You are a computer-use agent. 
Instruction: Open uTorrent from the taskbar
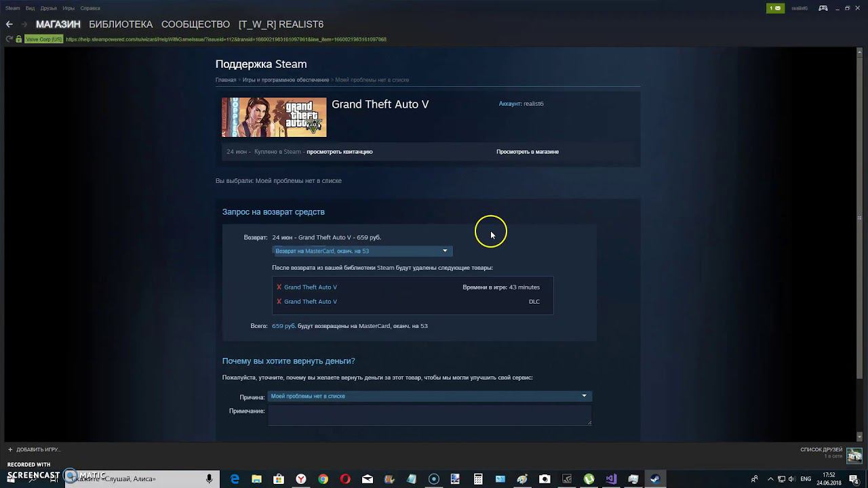(589, 479)
